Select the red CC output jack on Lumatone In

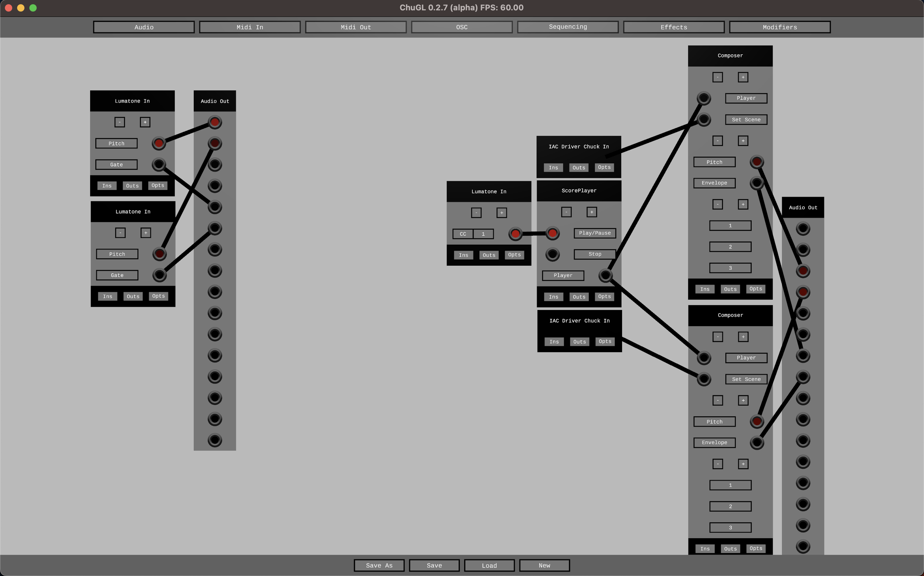(x=516, y=234)
